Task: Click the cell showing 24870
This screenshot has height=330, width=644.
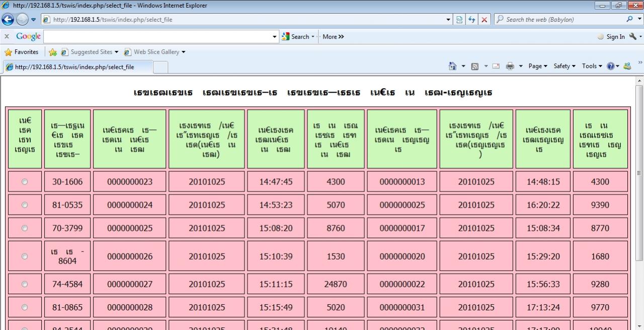Action: pyautogui.click(x=336, y=284)
